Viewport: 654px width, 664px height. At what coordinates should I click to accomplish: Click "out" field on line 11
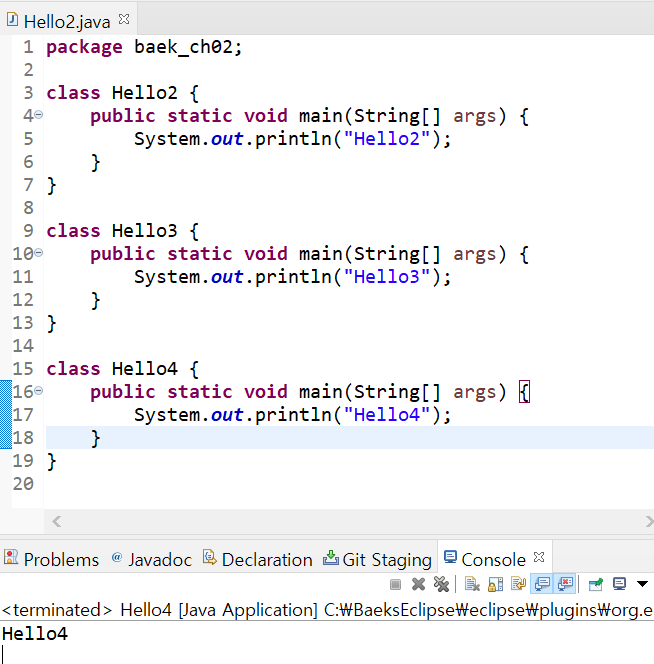pos(227,277)
